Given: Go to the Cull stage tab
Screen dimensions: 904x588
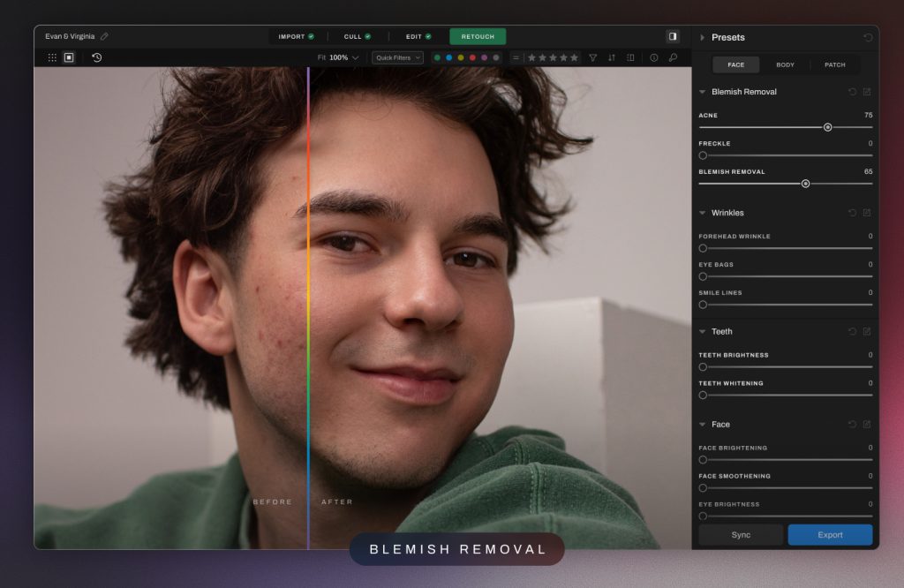Looking at the screenshot, I should click(358, 36).
